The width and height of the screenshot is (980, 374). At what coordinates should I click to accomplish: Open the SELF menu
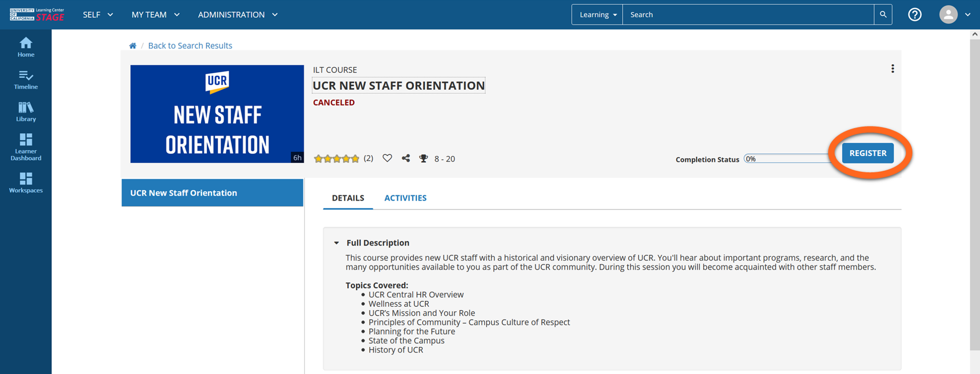click(98, 15)
